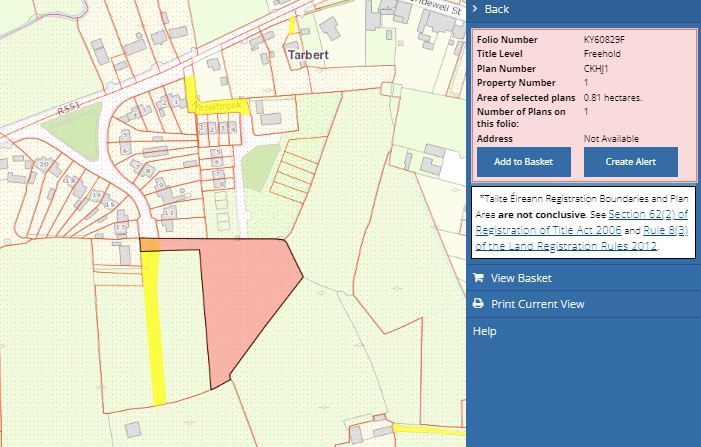Select the View Basket menu label
Viewport: 701px width, 447px height.
click(521, 278)
